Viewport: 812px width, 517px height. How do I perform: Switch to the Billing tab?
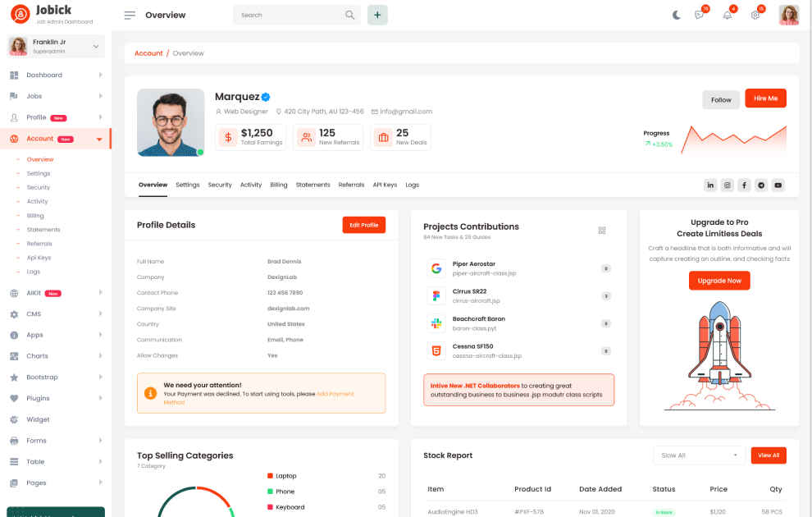tap(279, 185)
